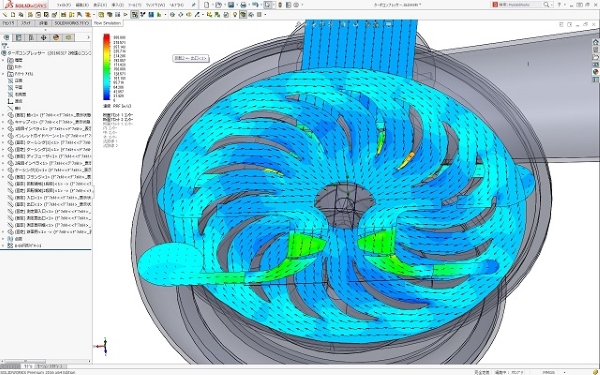600x375 pixels.
Task: Click the lightbulb icon in Flow Simulation toolbar
Action: (235, 15)
